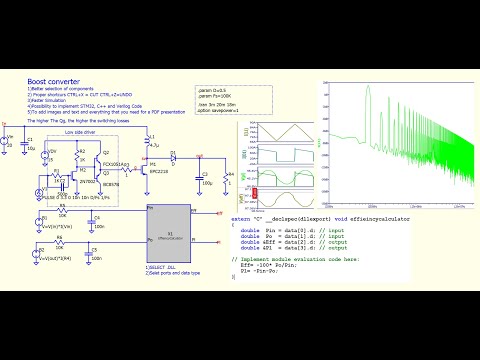Click the '.option savepower=1' directive
Image resolution: width=480 pixels, height=360 pixels.
[218, 110]
